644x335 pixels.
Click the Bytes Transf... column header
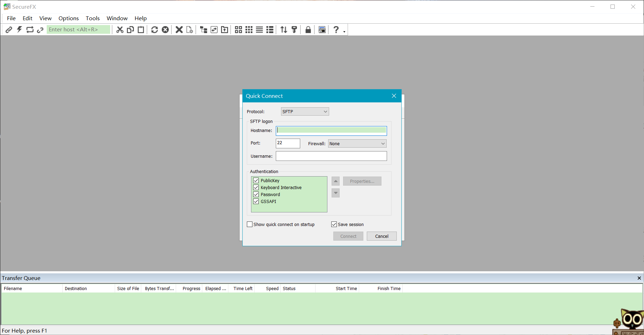pos(159,288)
